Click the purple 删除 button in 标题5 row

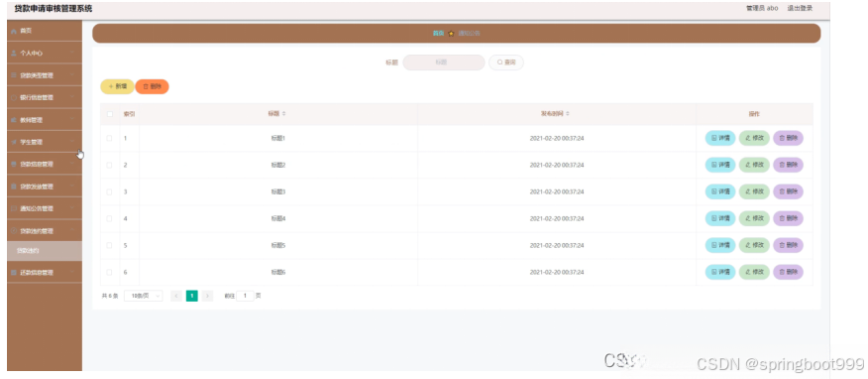[788, 245]
